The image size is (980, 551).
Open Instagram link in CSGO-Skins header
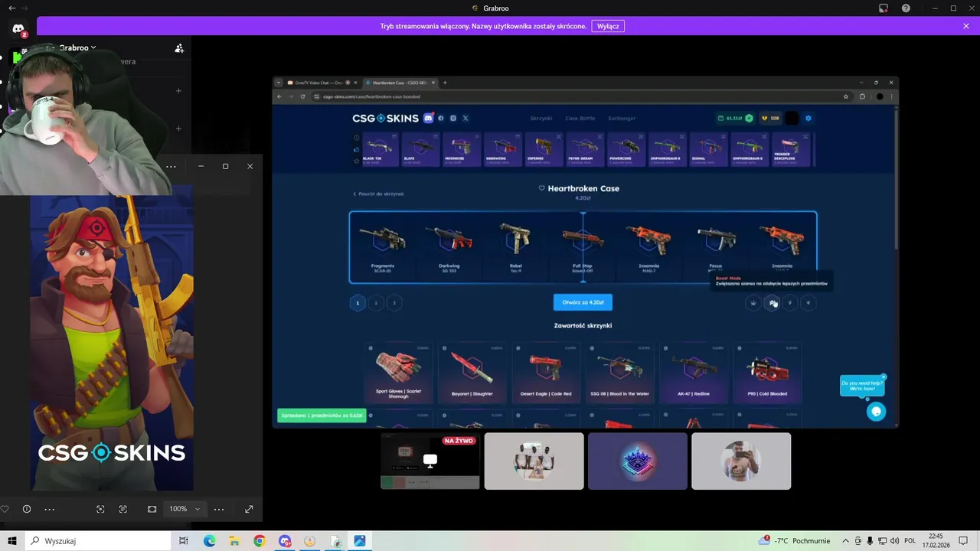(453, 118)
